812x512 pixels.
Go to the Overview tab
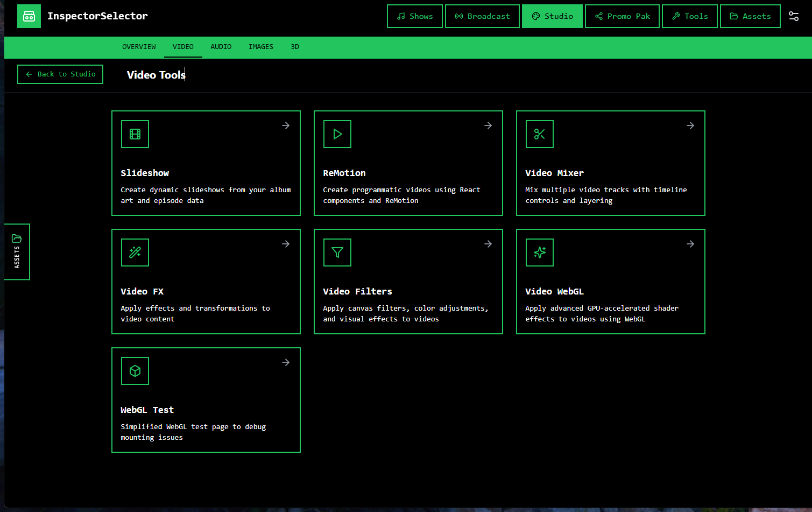coord(139,47)
